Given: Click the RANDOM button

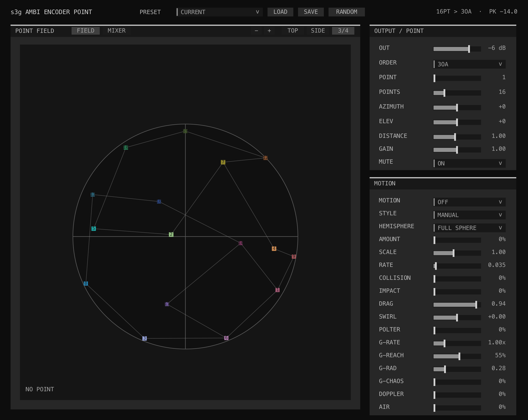Looking at the screenshot, I should pos(347,12).
